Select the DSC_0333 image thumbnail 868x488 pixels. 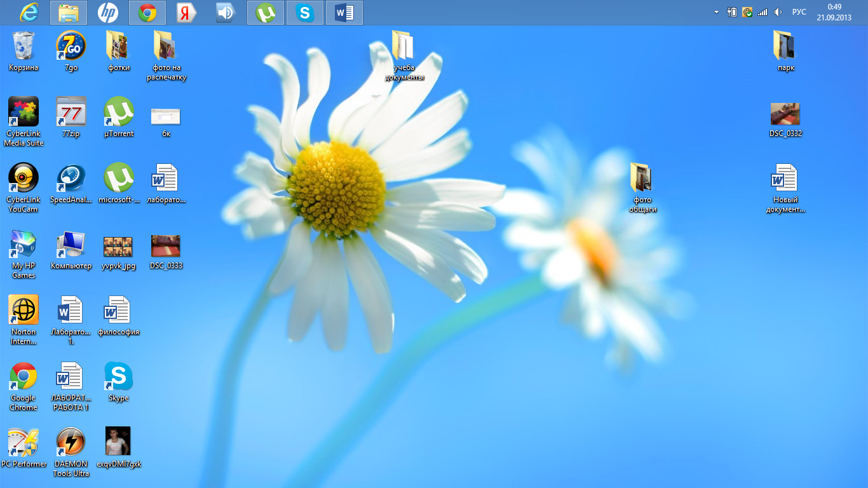[x=166, y=252]
